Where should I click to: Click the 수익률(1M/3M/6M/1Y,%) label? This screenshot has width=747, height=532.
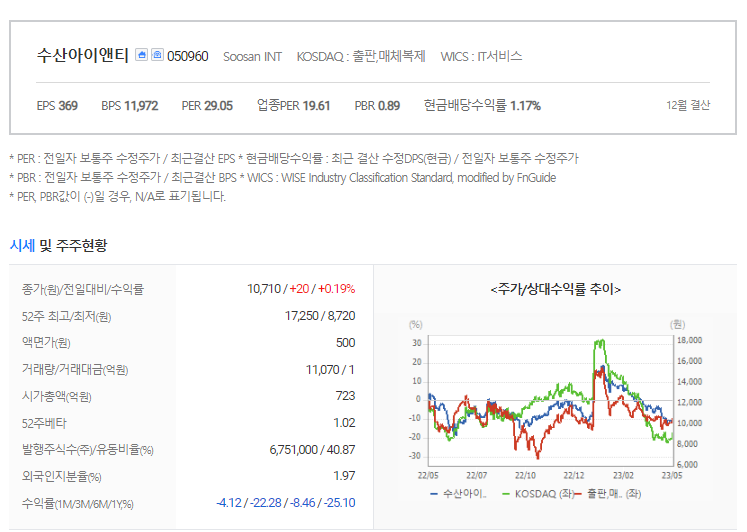[78, 503]
